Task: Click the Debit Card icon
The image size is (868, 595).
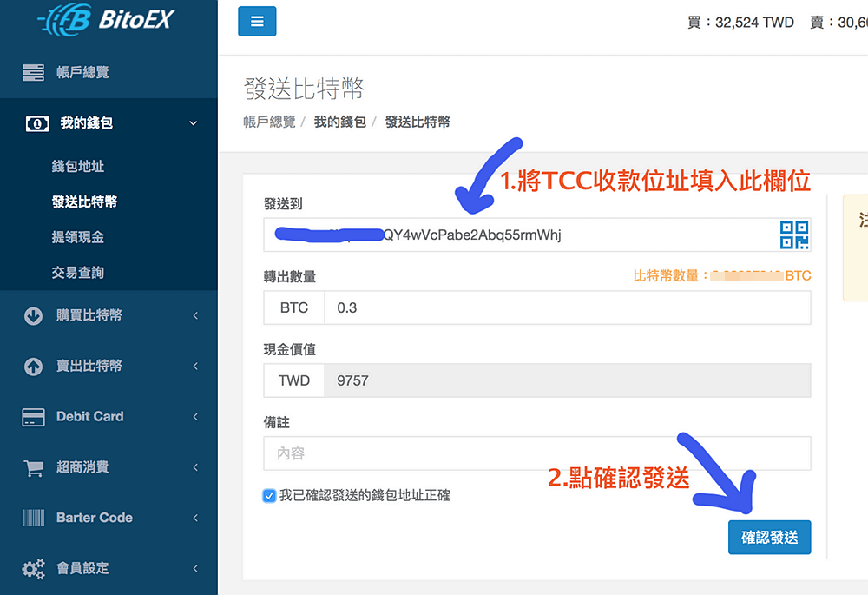Action: tap(33, 417)
